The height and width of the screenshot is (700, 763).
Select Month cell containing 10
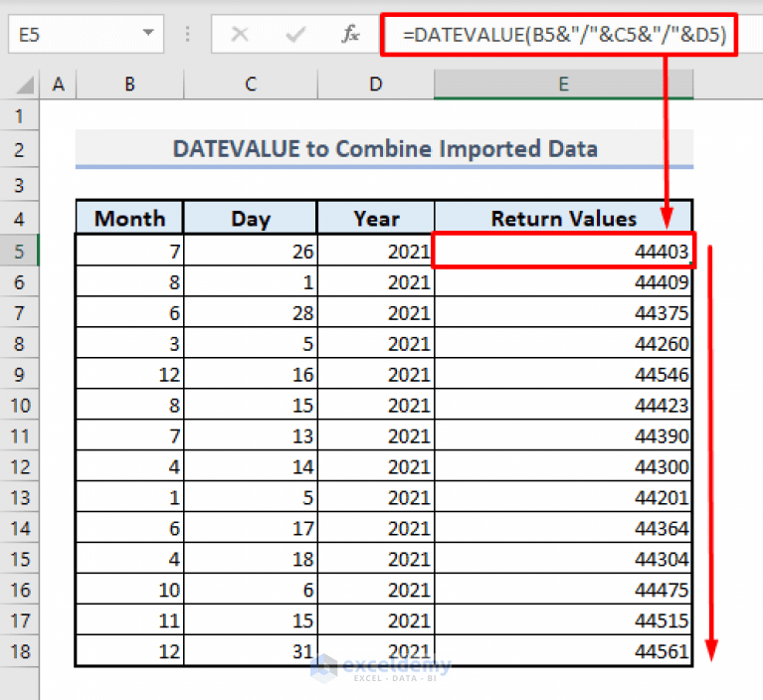[130, 590]
